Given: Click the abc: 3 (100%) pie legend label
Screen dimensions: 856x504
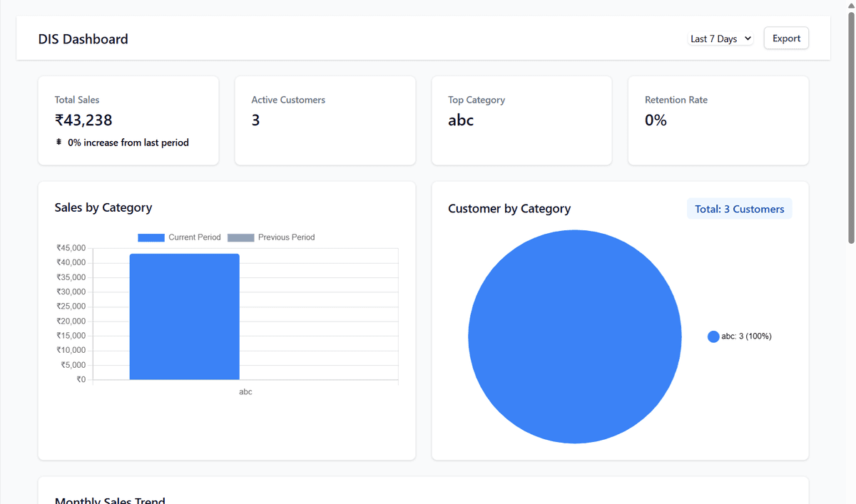Looking at the screenshot, I should [x=746, y=336].
